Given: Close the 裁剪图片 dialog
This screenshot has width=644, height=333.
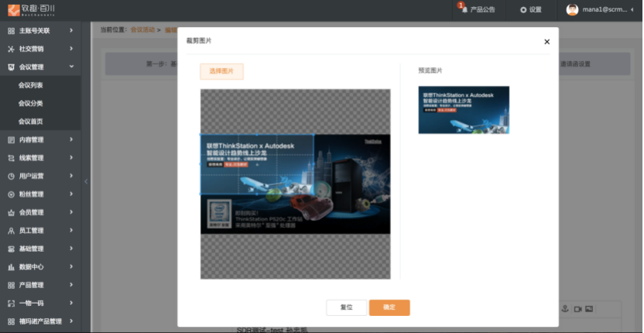Looking at the screenshot, I should [546, 42].
